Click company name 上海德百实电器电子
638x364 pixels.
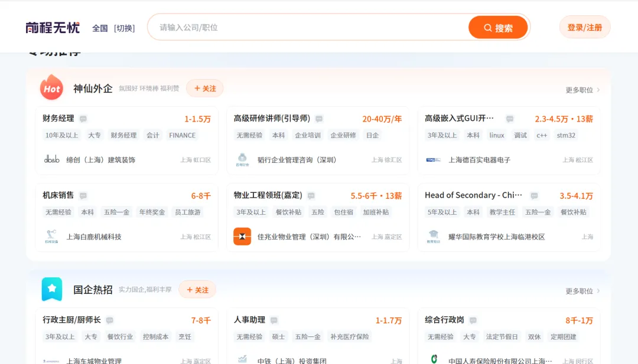tap(479, 160)
